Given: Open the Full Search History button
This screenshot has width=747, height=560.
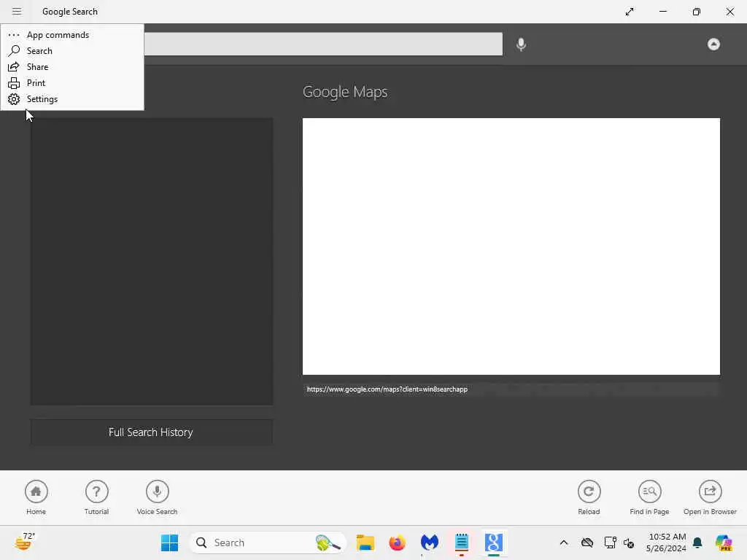Looking at the screenshot, I should 152,432.
